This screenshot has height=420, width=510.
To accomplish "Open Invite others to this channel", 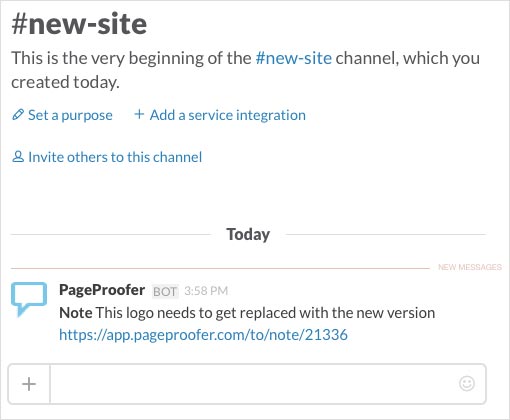I will coord(115,157).
